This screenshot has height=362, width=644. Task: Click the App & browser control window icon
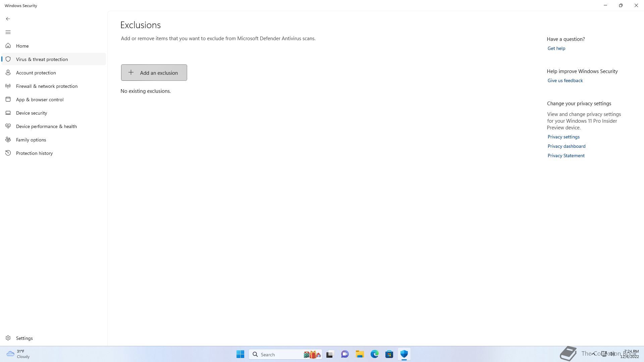[x=8, y=99]
